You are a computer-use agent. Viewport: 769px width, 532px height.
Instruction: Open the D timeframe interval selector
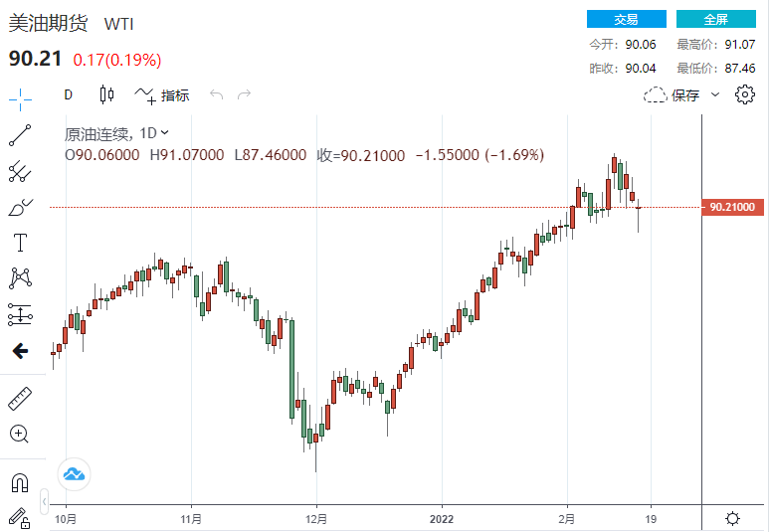(69, 95)
